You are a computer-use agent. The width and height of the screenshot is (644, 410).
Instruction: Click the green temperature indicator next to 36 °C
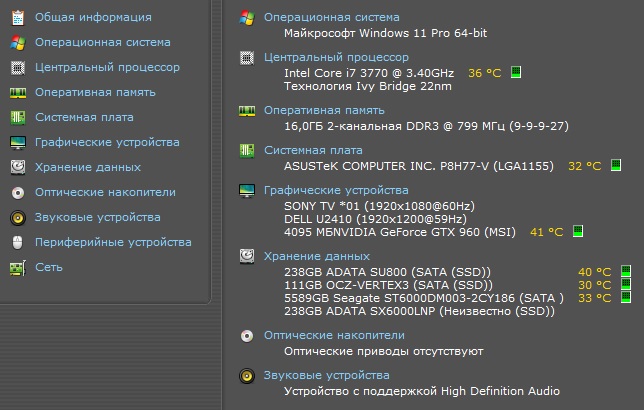pos(516,72)
